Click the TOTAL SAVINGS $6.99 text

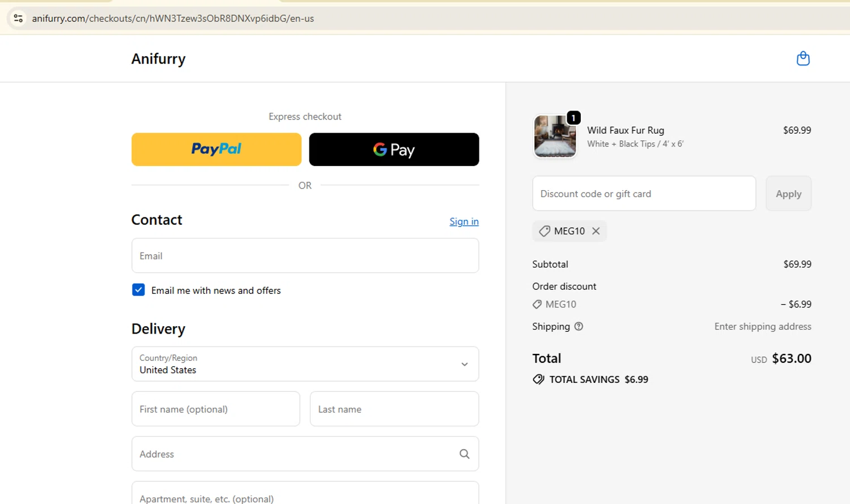598,379
